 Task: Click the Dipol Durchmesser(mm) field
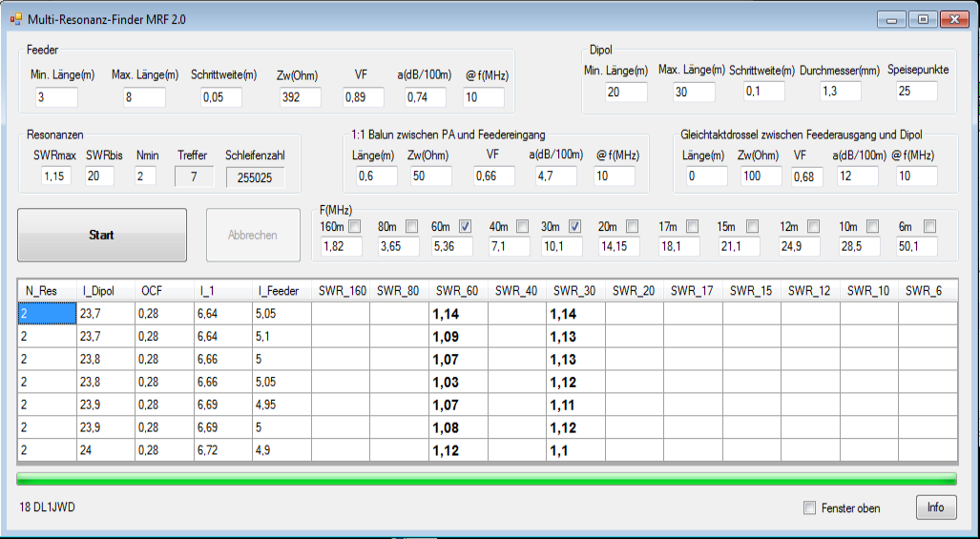point(840,92)
